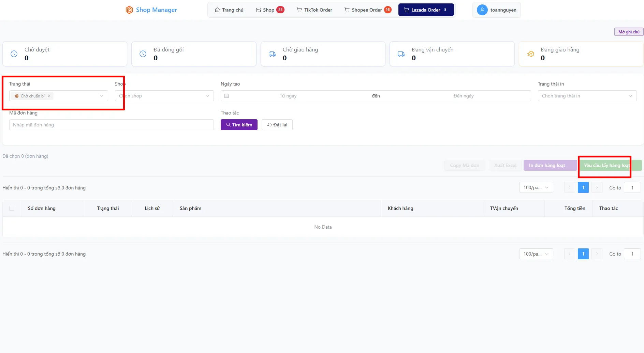Click the delivery icon in Chờ giao hàng card
644x353 pixels.
coord(272,54)
